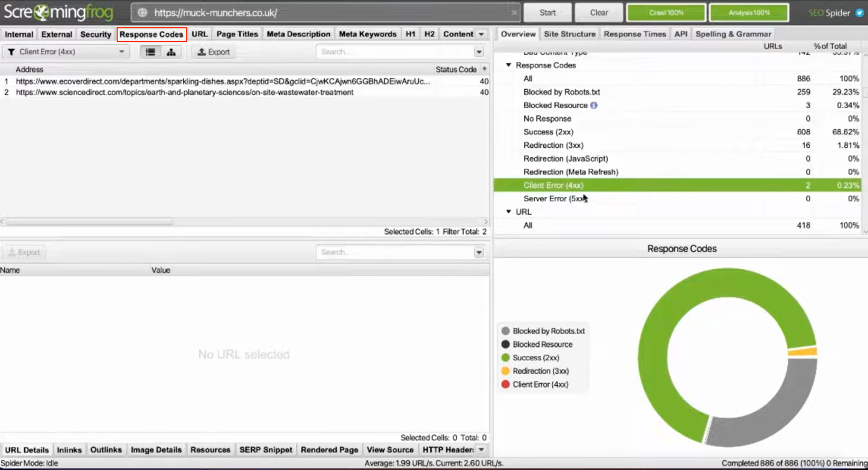Open the Content tab

pyautogui.click(x=458, y=35)
